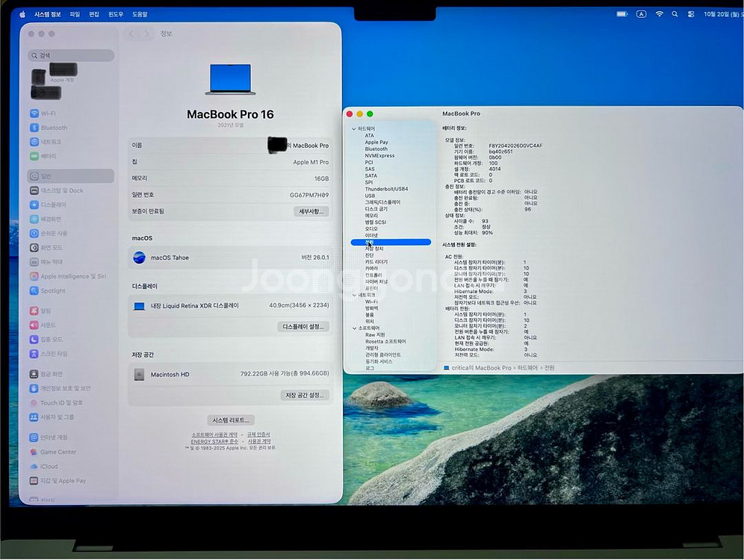
Task: Collapse the 소프트웨어 (Software) tree section
Action: (x=354, y=328)
